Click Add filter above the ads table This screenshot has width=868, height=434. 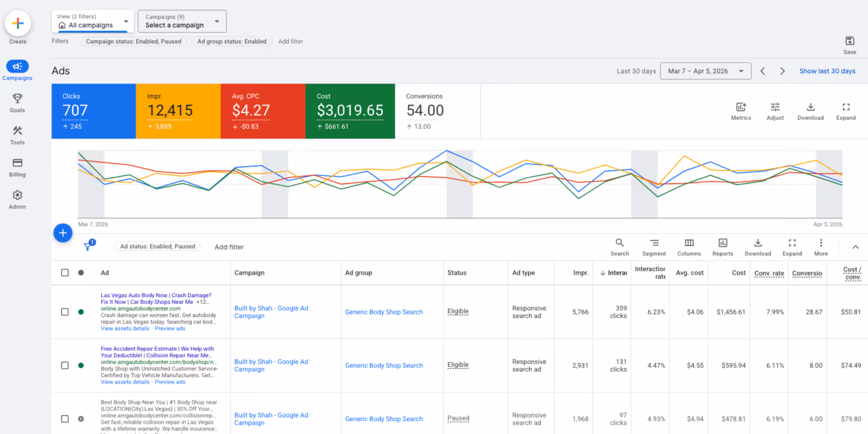point(229,247)
